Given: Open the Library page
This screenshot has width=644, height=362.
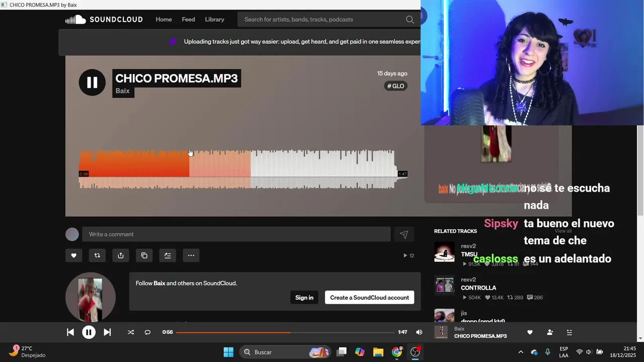Looking at the screenshot, I should [214, 20].
